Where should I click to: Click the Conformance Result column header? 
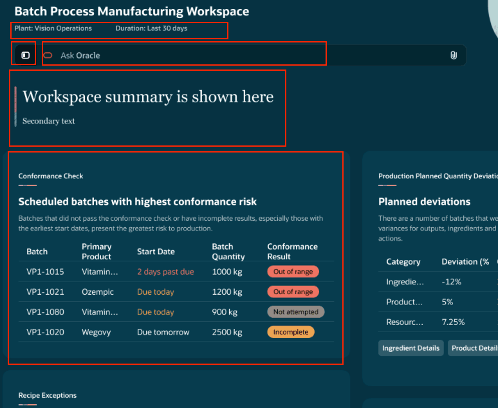pos(292,251)
